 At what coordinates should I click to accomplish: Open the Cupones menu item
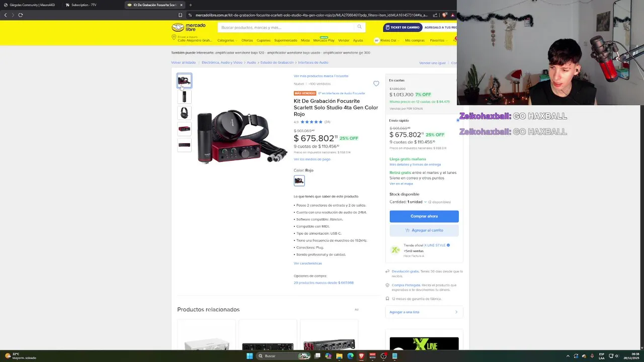pyautogui.click(x=264, y=40)
